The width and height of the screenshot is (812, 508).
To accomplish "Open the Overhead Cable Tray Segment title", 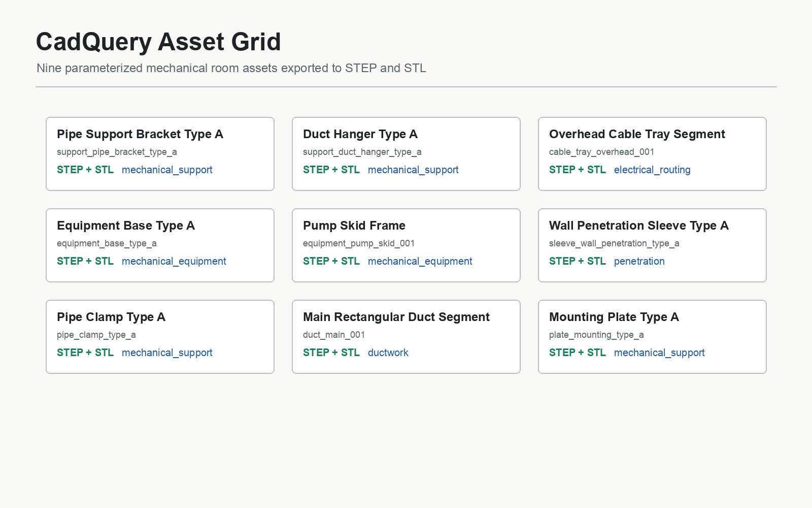I will [x=637, y=134].
